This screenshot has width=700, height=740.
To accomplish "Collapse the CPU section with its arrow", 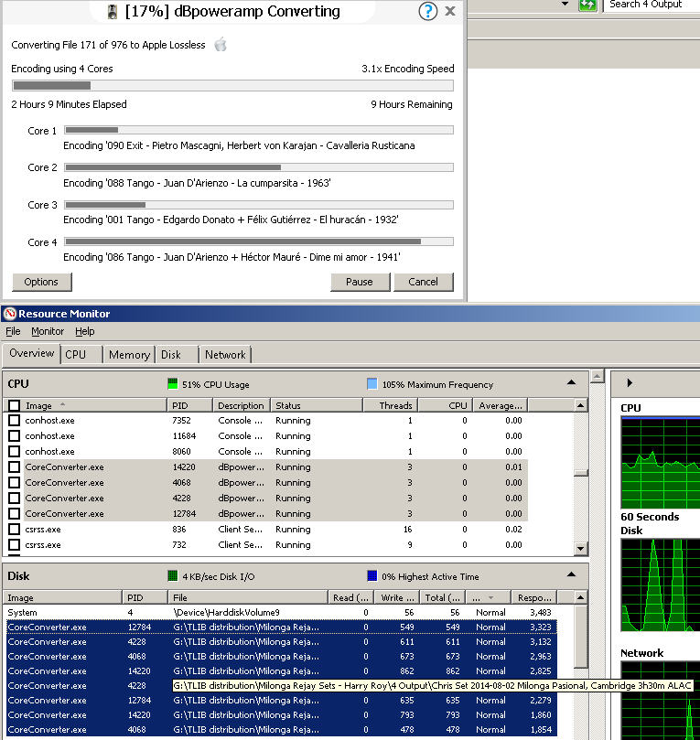I will [x=571, y=383].
